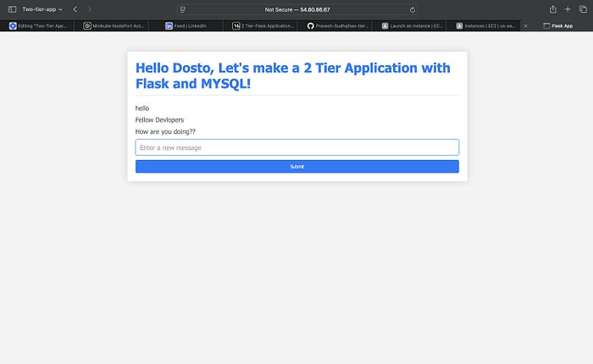The image size is (593, 364).
Task: Toggle the Safari sidebar icon
Action: 12,9
